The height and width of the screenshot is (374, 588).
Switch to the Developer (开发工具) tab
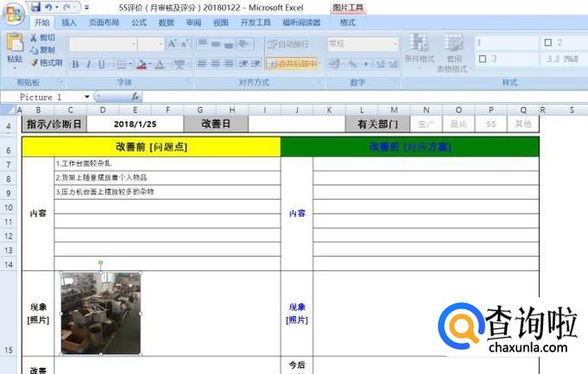[x=256, y=22]
